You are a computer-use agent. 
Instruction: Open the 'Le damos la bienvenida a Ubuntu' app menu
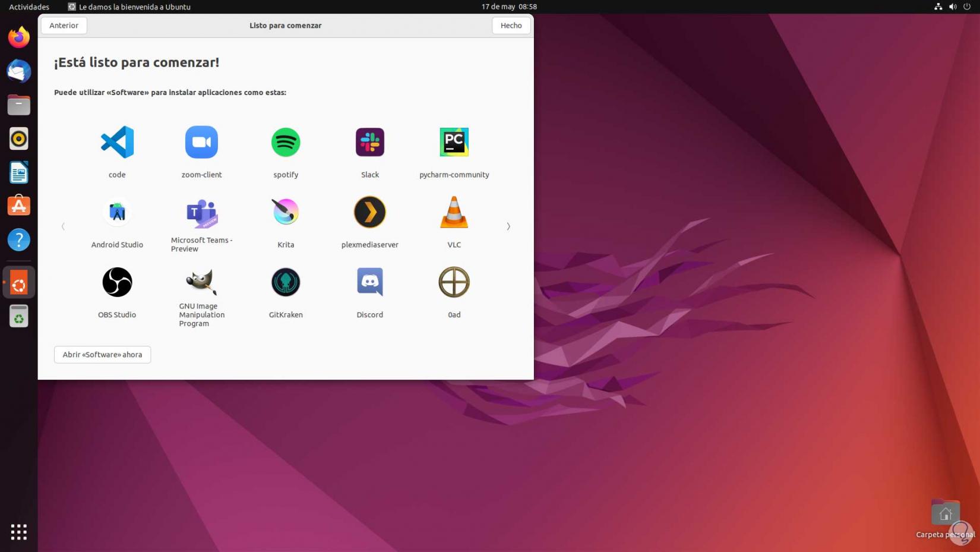point(129,7)
